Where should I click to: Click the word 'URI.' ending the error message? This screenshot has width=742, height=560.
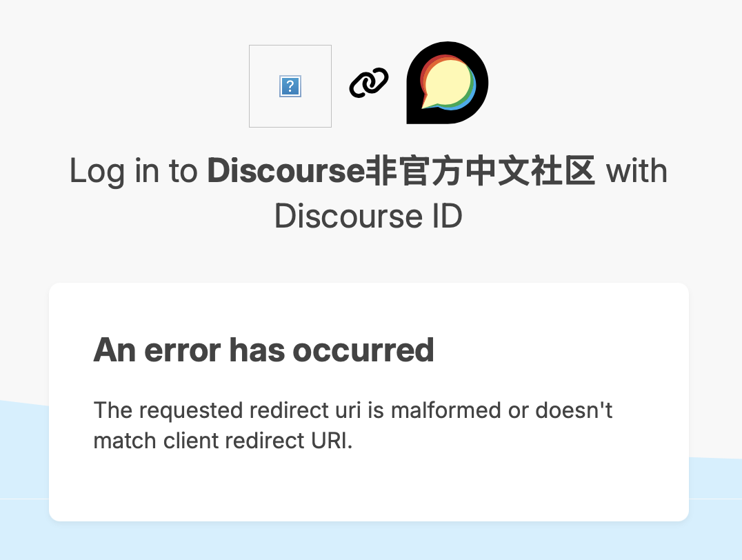[332, 441]
